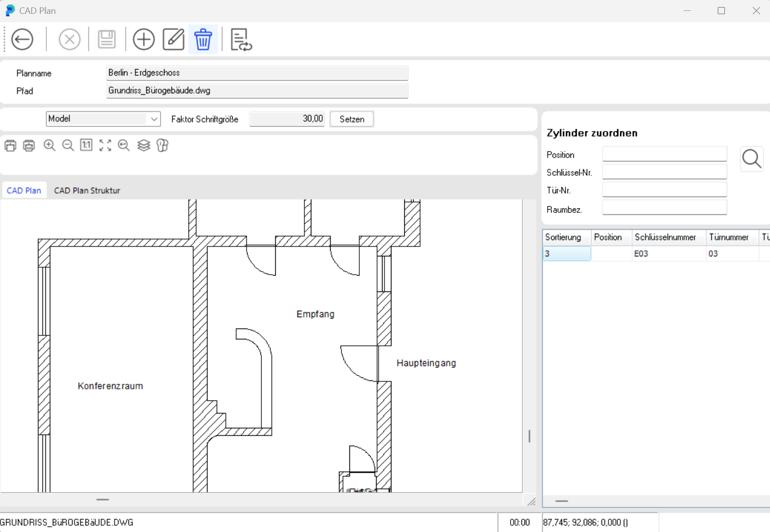Delete using the blue trash icon
770x532 pixels.
click(x=203, y=40)
